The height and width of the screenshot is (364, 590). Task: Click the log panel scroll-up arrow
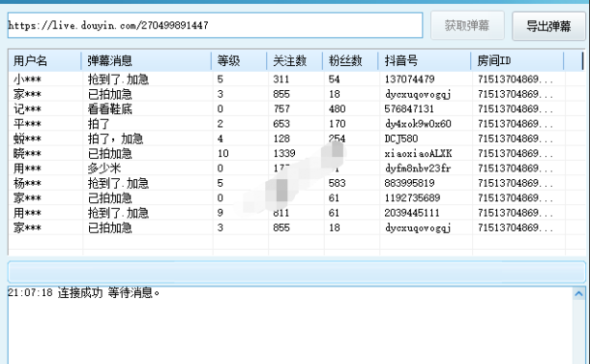point(579,293)
